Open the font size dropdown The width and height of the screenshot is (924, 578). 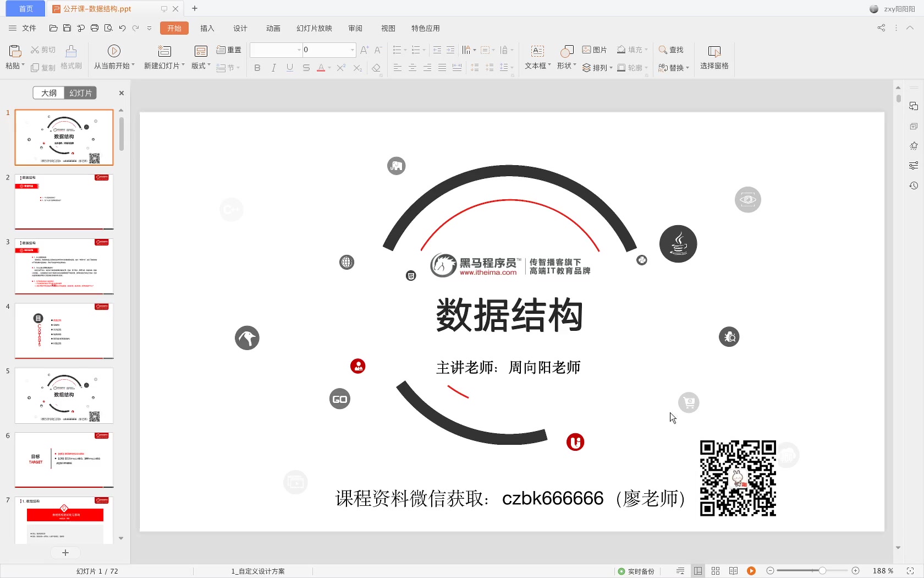tap(352, 50)
